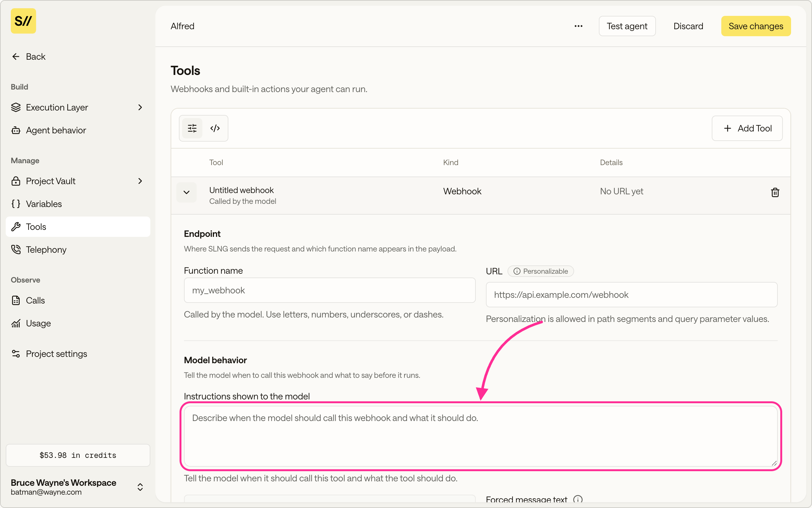Click Bruce Wayne's Workspace name
This screenshot has height=508, width=812.
(x=63, y=483)
